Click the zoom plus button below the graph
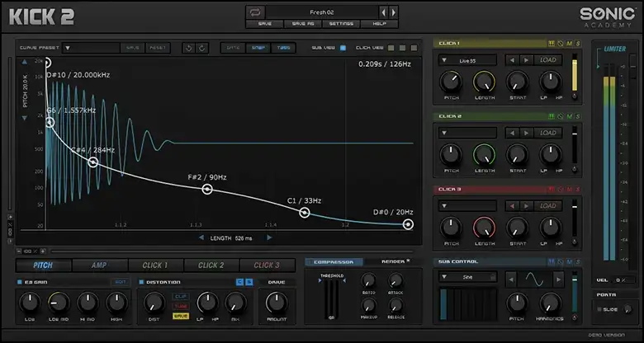Viewport: 644px width, 343px height. pos(43,251)
